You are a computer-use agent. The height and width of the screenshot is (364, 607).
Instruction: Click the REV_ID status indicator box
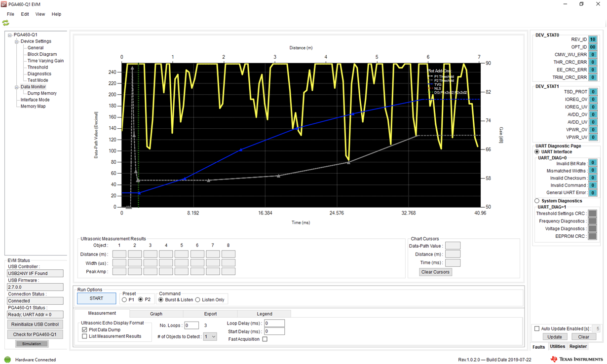click(x=593, y=39)
